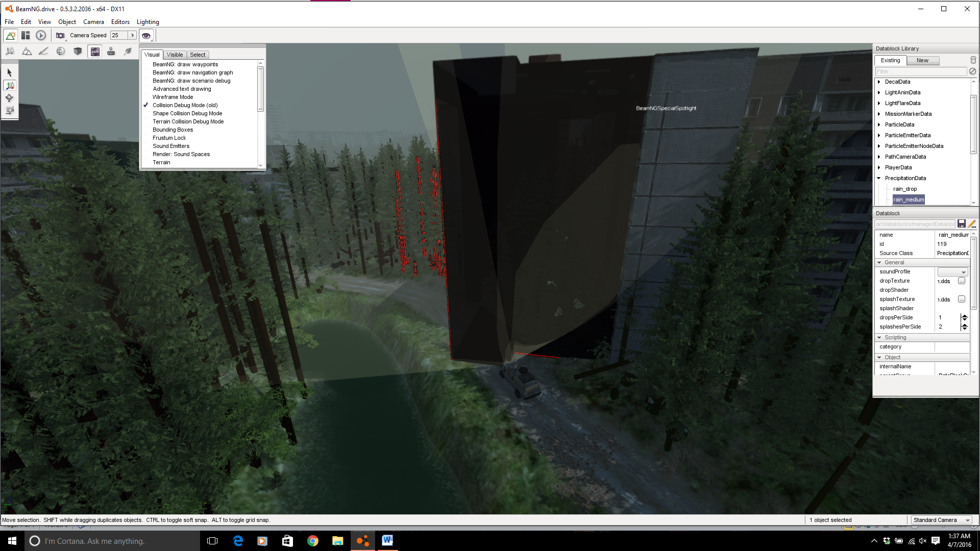Screen dimensions: 980x551
Task: Toggle BeamNG: draw waypoints option
Action: point(185,64)
